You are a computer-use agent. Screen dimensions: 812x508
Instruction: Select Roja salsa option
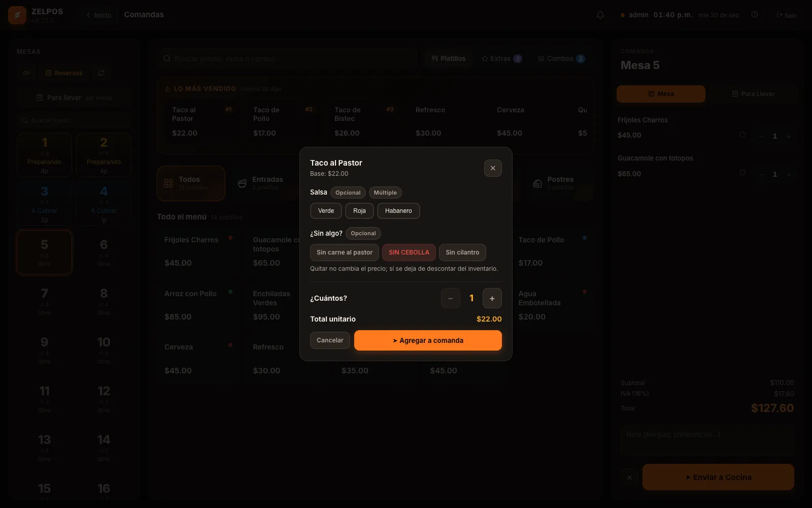coord(359,211)
